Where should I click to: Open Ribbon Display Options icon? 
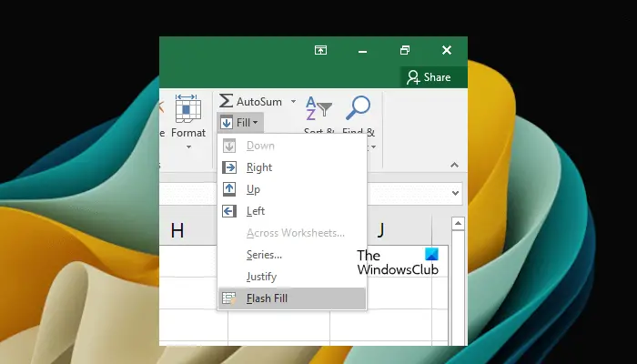tap(320, 50)
